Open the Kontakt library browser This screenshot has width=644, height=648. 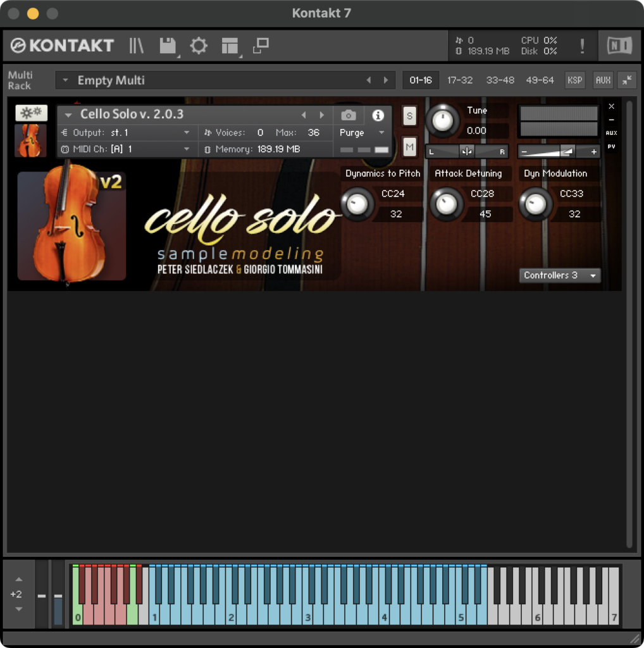point(136,46)
